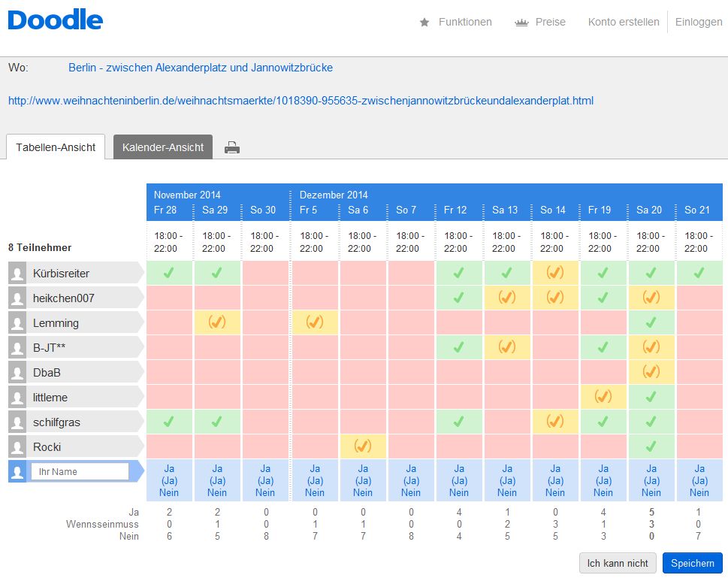This screenshot has width=728, height=581.
Task: Open Einloggen in the header
Action: pyautogui.click(x=698, y=22)
